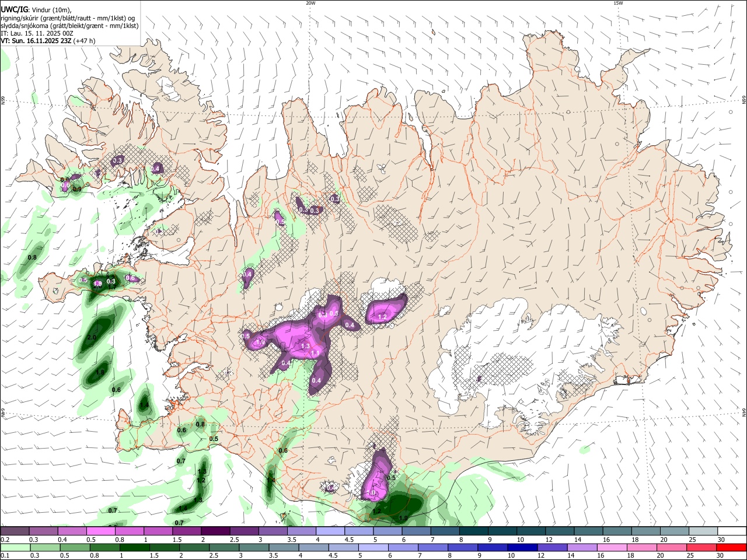
Task: Click the '1.8' rain value on map
Action: pos(100,372)
